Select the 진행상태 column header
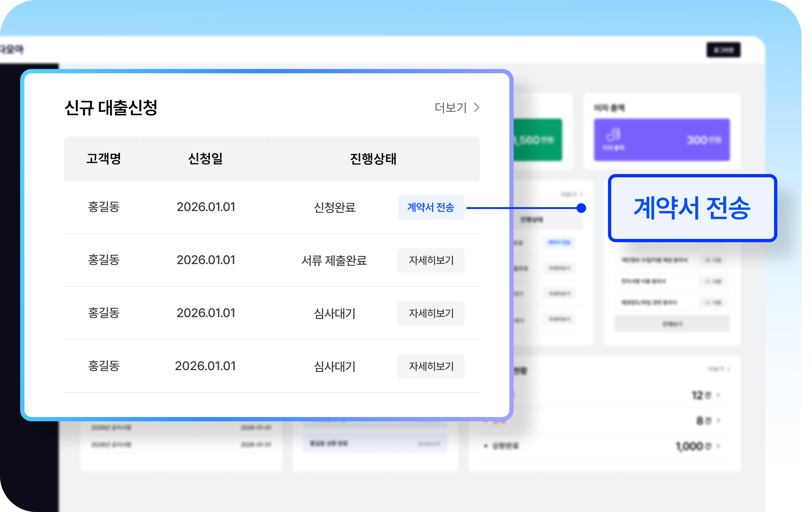This screenshot has height=512, width=812. pos(373,159)
